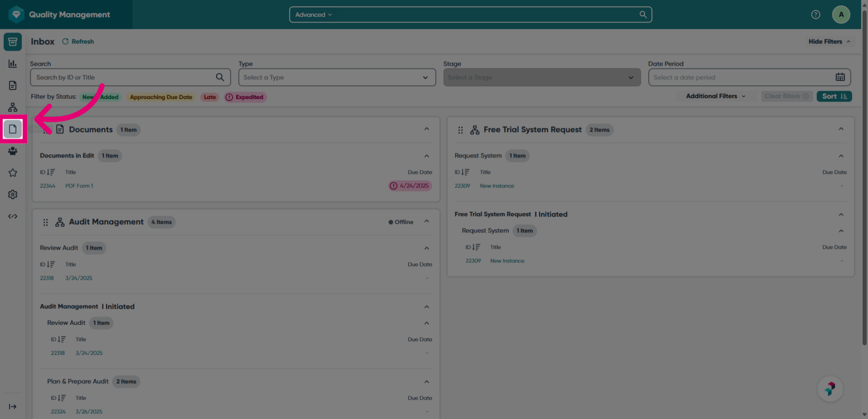The width and height of the screenshot is (868, 419).
Task: Open PDF Form 1 document link
Action: pos(79,186)
